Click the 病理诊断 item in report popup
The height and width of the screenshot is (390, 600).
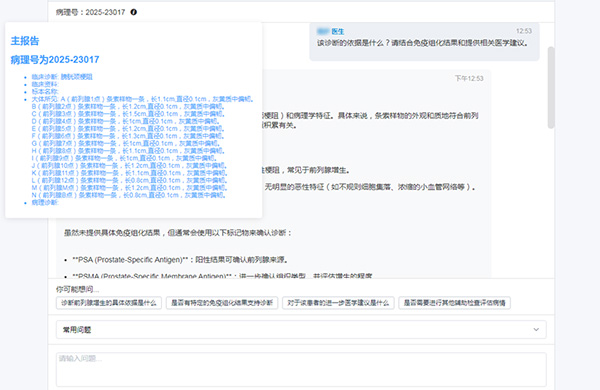click(45, 202)
